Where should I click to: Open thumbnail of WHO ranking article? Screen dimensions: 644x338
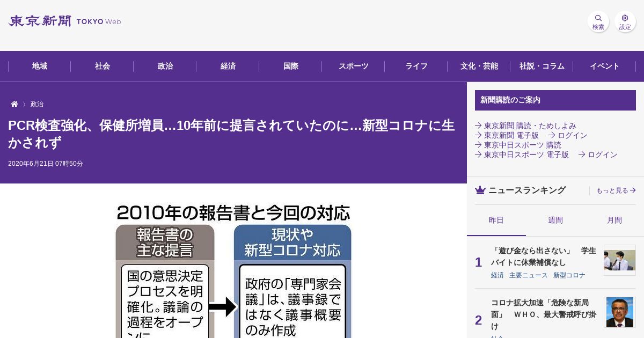click(x=620, y=312)
